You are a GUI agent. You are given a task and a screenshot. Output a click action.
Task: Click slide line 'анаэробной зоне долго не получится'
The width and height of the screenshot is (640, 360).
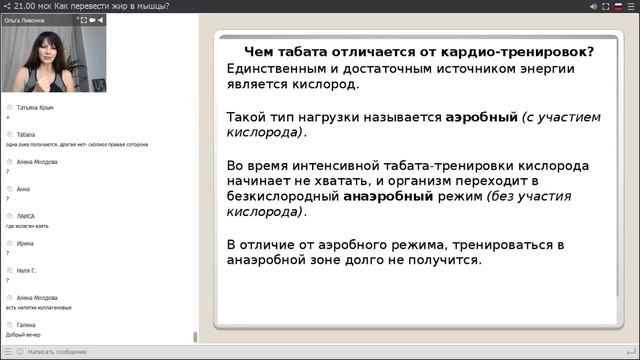pyautogui.click(x=354, y=260)
